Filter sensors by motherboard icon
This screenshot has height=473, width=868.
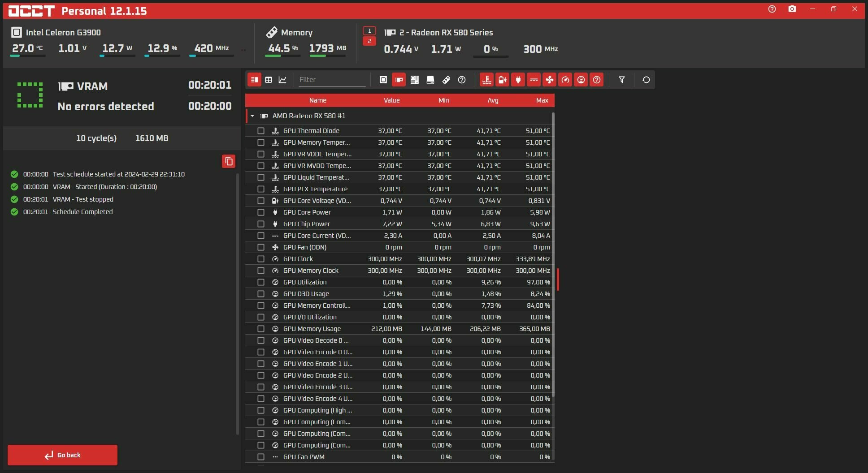pyautogui.click(x=415, y=80)
